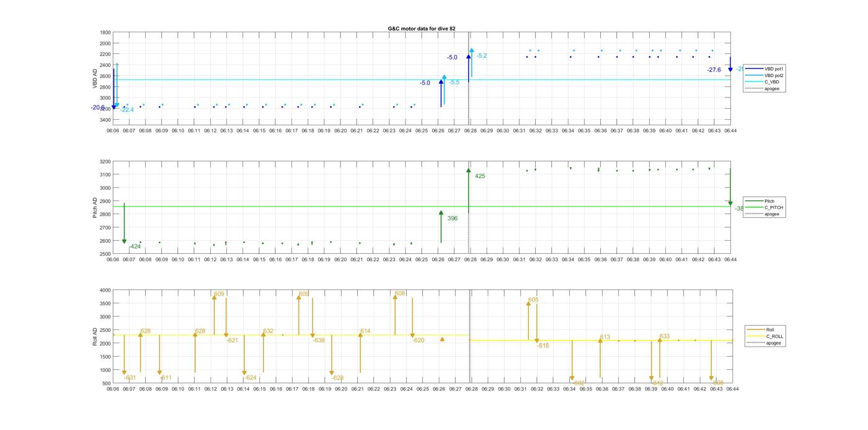Click the "-620" roll data label
868x430 pixels.
[418, 340]
